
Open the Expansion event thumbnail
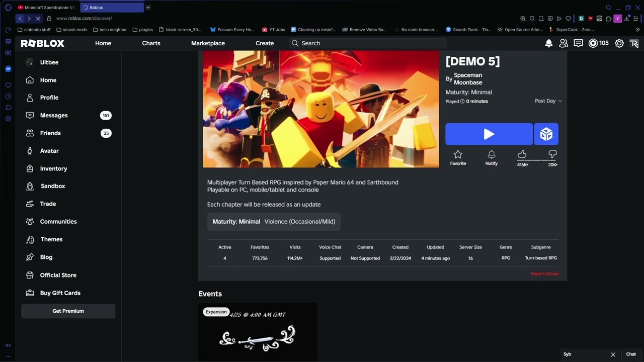pyautogui.click(x=258, y=332)
